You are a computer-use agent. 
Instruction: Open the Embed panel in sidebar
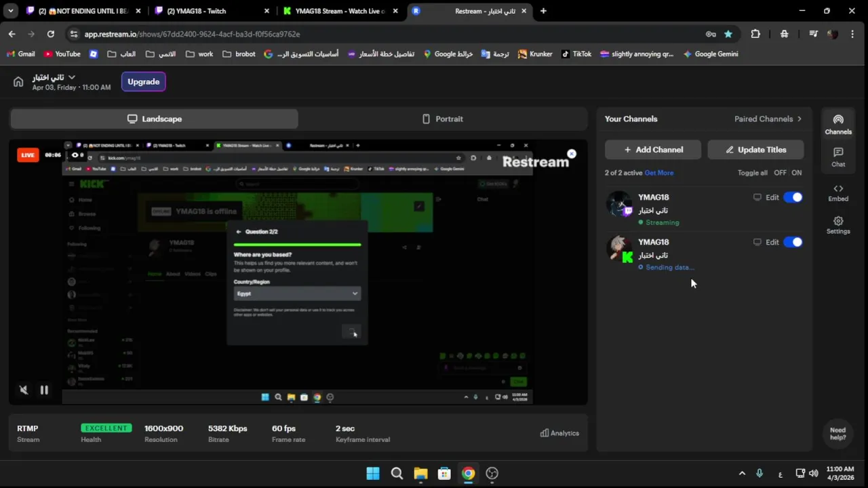point(838,193)
